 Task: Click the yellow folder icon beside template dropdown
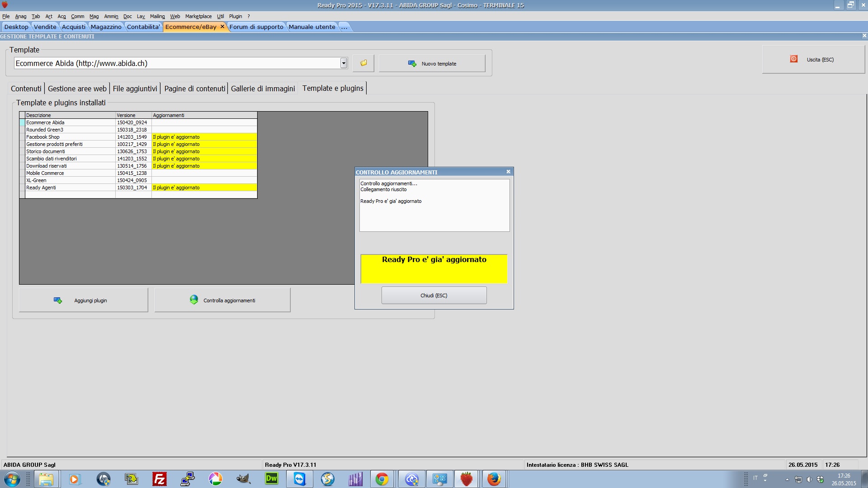click(363, 63)
